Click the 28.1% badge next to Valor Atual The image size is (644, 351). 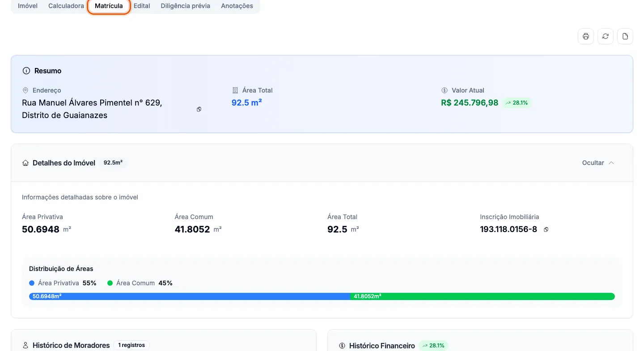pos(517,103)
